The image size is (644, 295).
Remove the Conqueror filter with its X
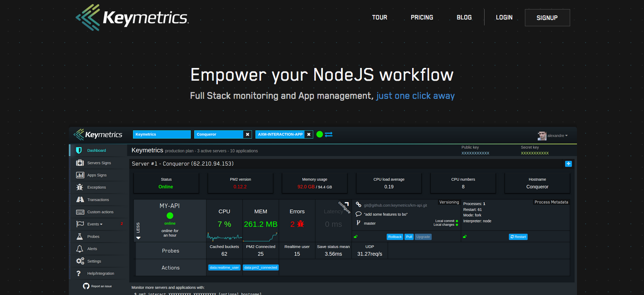247,135
